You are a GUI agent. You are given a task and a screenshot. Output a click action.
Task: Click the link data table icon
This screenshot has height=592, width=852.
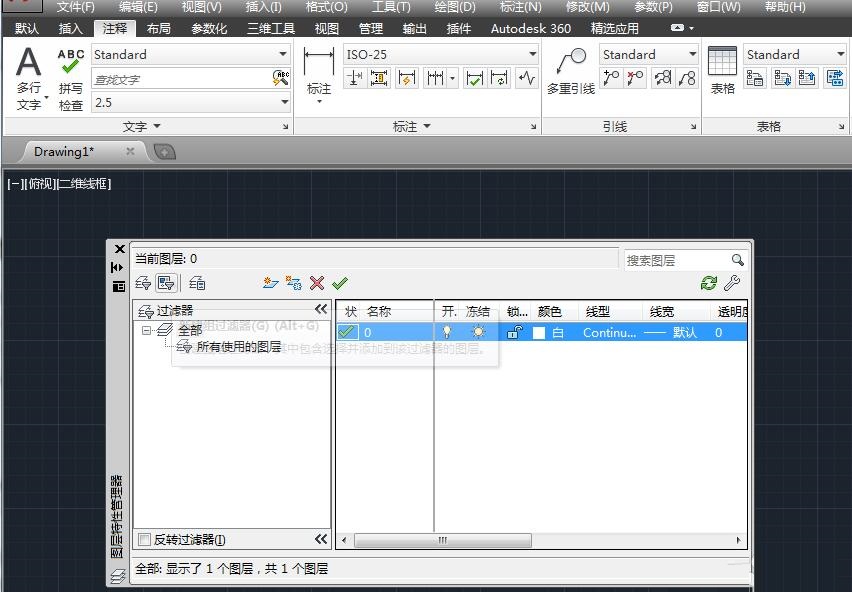point(835,78)
